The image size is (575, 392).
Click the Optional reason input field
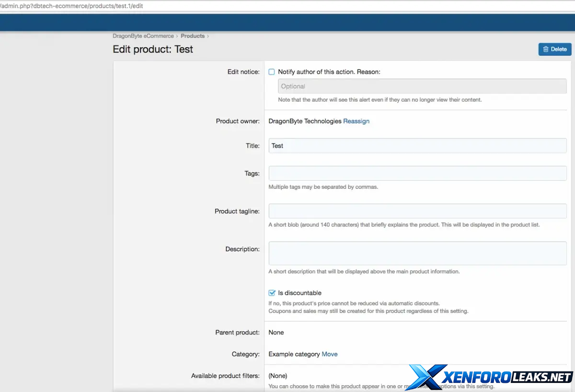(422, 86)
